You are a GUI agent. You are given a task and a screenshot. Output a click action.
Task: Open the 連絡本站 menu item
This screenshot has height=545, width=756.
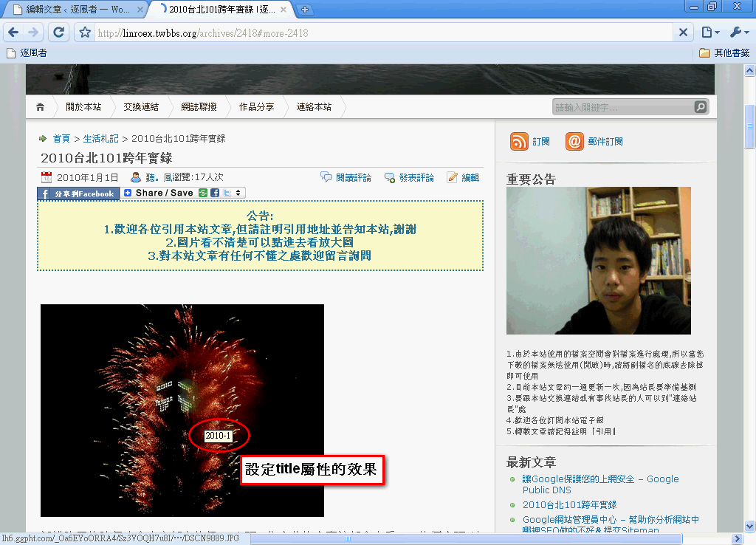pyautogui.click(x=314, y=107)
